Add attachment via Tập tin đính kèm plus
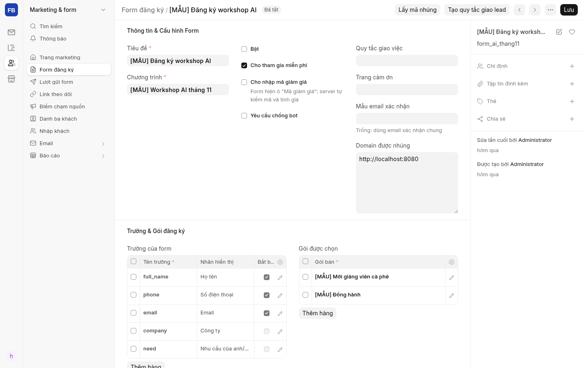 572,84
